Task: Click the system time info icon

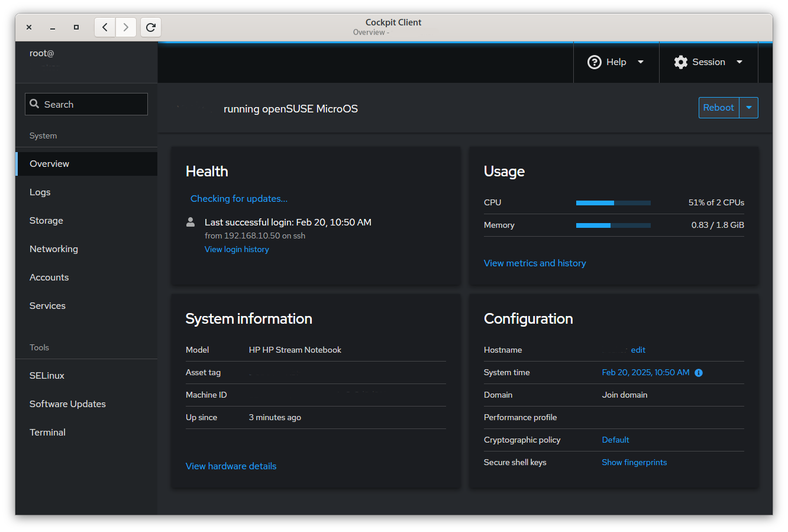Action: tap(699, 373)
